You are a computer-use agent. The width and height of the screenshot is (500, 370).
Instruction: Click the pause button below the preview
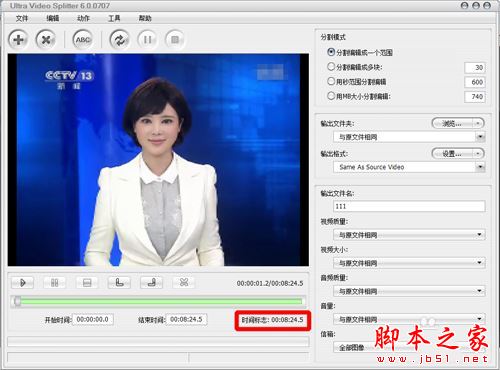click(x=55, y=283)
